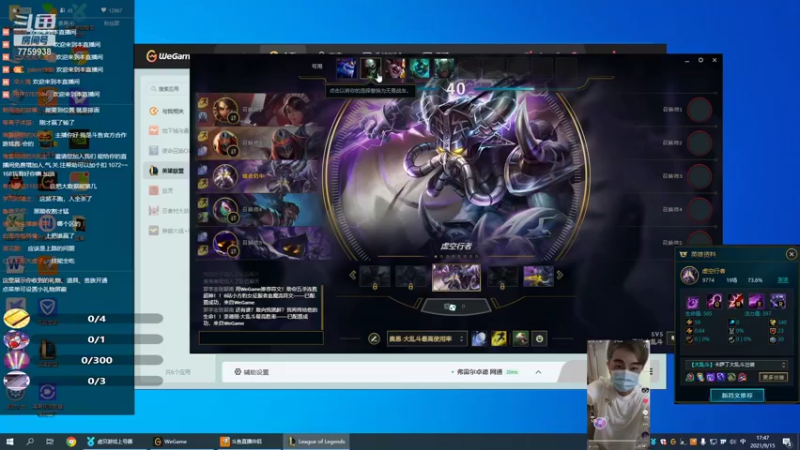Show next skins with the right arrow
The width and height of the screenshot is (800, 450).
(x=560, y=275)
